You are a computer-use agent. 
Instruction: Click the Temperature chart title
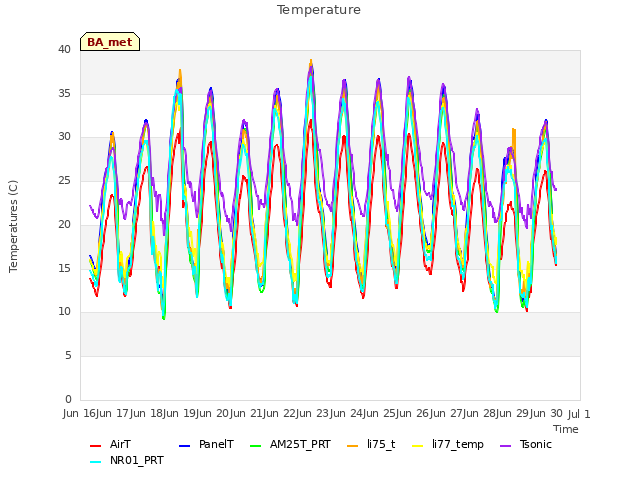click(319, 10)
